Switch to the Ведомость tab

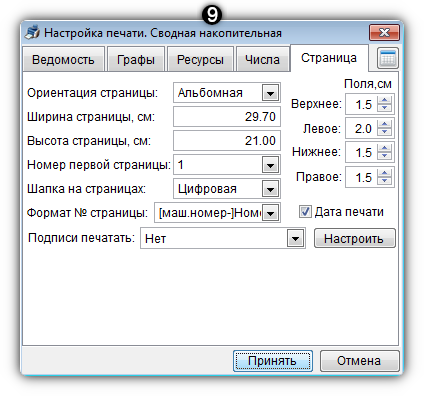pos(63,60)
